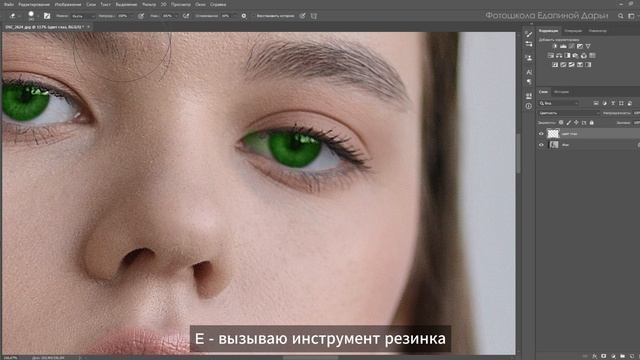Click the search icon at top right
640x360 pixels.
(x=620, y=16)
